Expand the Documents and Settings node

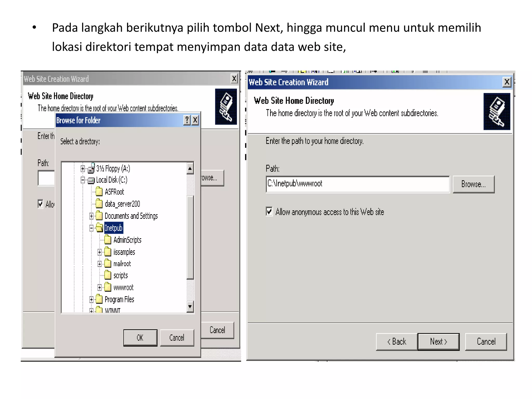[91, 216]
